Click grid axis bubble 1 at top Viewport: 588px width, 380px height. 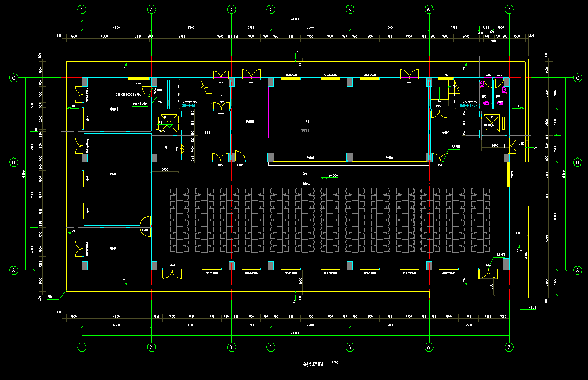tap(82, 9)
